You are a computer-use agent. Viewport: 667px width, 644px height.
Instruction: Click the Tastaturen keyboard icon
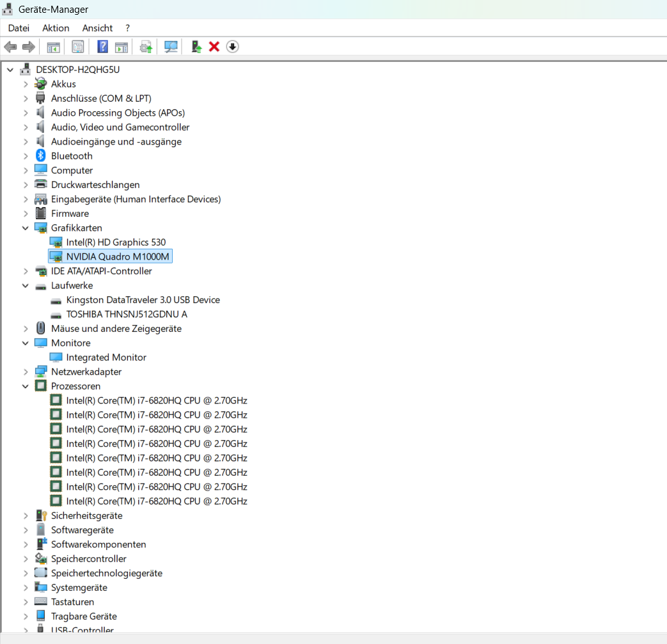pos(40,601)
